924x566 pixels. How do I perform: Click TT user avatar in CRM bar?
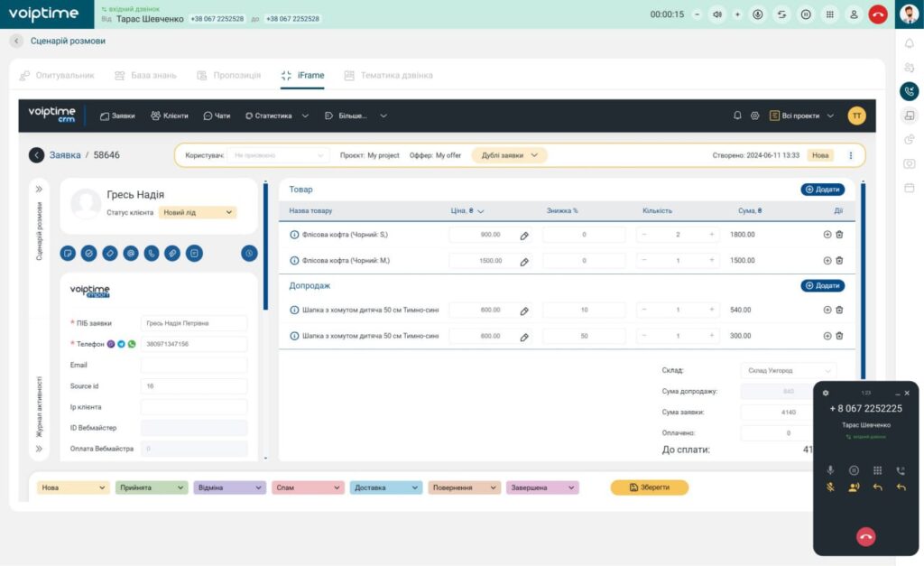pyautogui.click(x=857, y=116)
